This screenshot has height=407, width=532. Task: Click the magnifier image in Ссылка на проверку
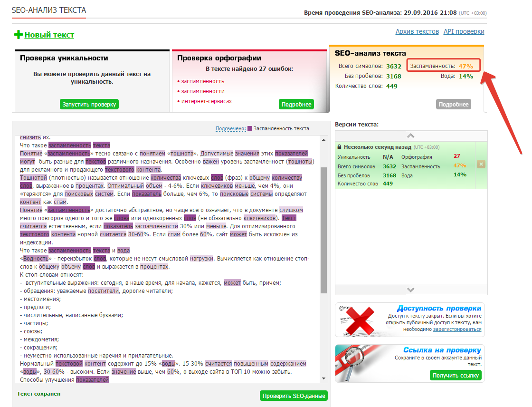(x=359, y=363)
